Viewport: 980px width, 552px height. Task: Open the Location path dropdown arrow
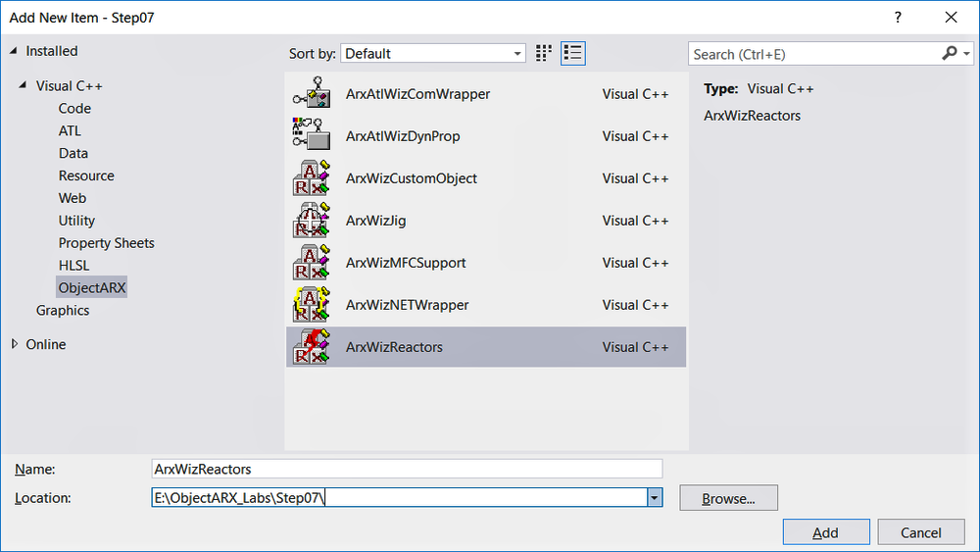[x=655, y=498]
